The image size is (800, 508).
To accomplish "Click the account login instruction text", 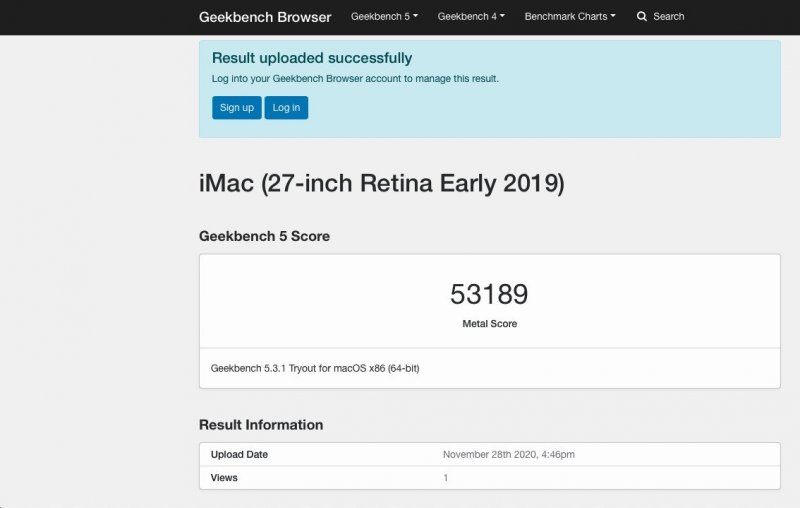I will click(x=355, y=78).
